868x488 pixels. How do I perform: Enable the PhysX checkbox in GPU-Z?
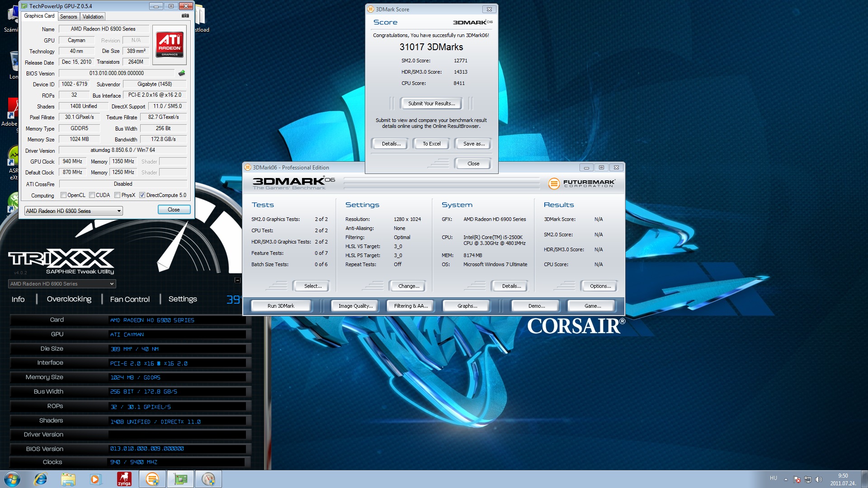(x=117, y=195)
